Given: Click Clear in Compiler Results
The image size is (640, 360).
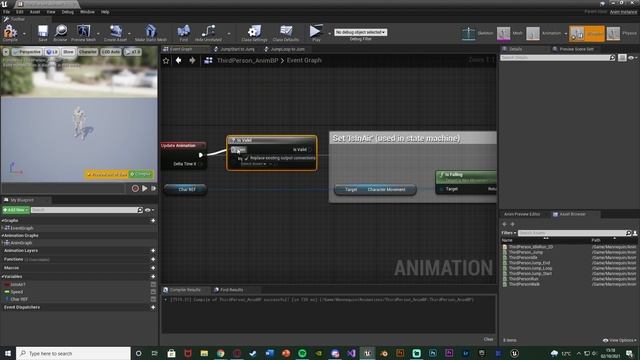Looking at the screenshot, I should (x=488, y=339).
